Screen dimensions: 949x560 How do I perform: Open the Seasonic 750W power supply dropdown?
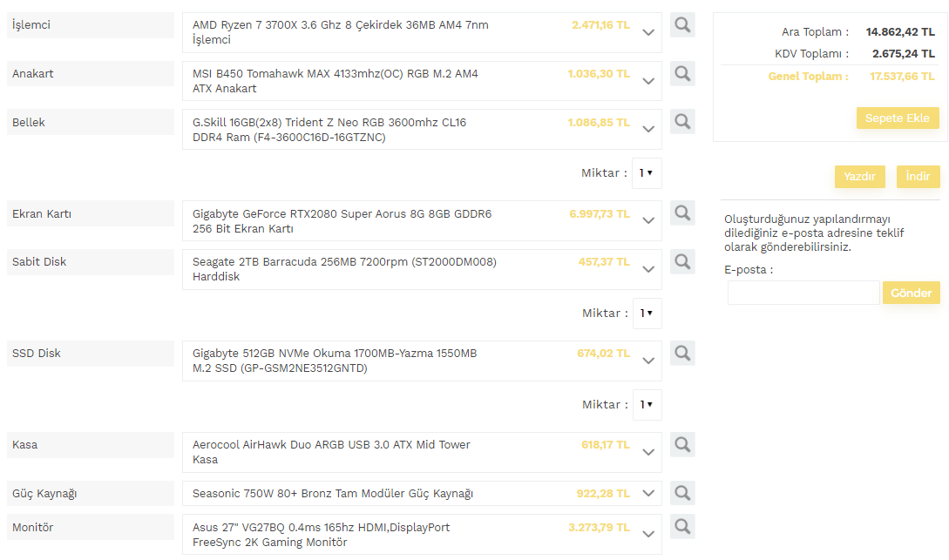[x=422, y=494]
